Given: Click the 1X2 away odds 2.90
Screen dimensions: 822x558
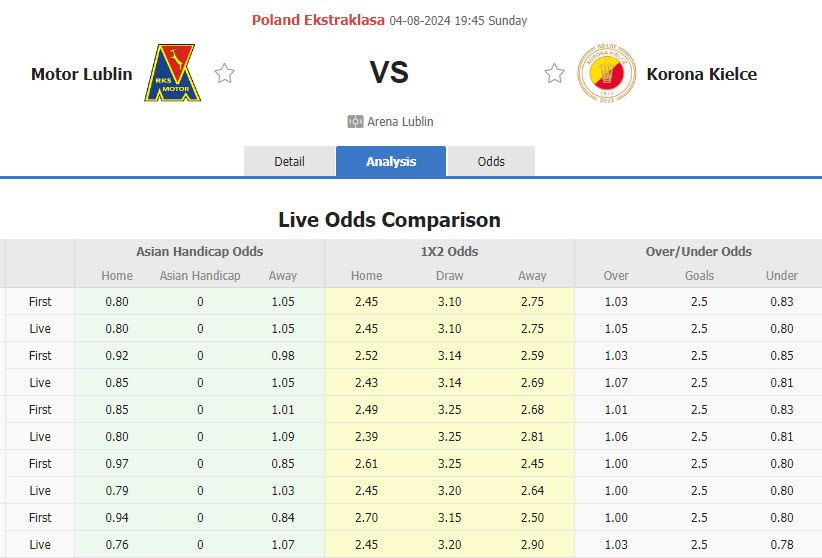Looking at the screenshot, I should click(x=532, y=544).
